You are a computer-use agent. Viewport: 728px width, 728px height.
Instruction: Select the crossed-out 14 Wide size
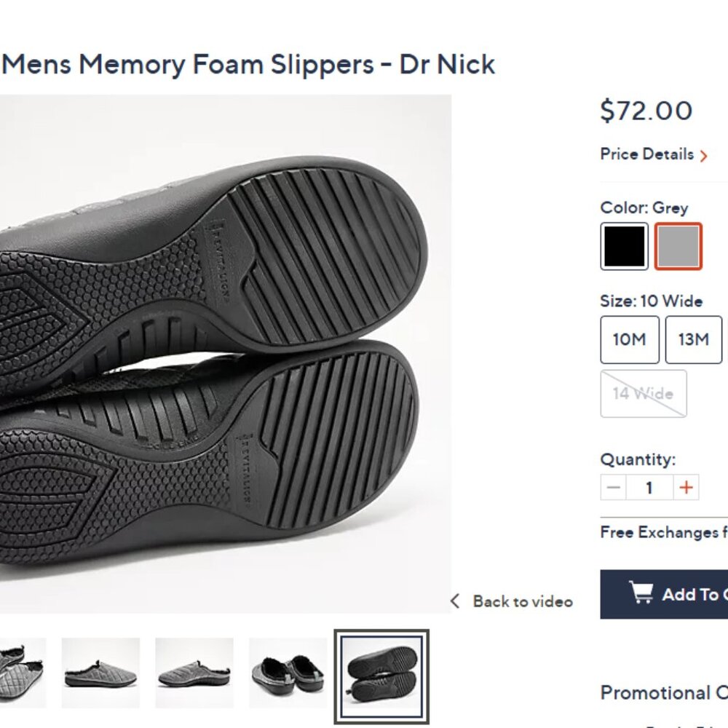point(643,394)
